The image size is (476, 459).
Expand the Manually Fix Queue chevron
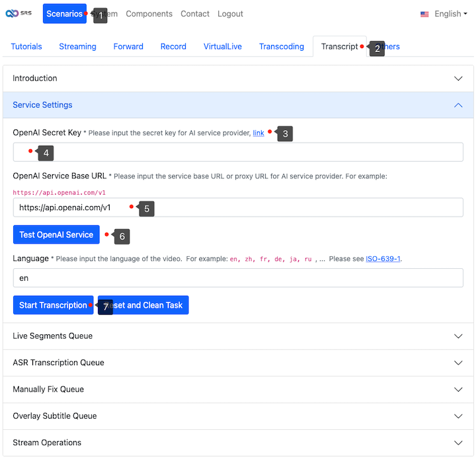pyautogui.click(x=458, y=390)
